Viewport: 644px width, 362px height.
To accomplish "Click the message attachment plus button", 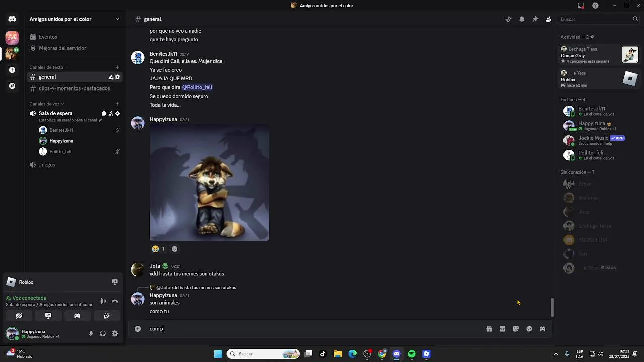I will click(138, 329).
